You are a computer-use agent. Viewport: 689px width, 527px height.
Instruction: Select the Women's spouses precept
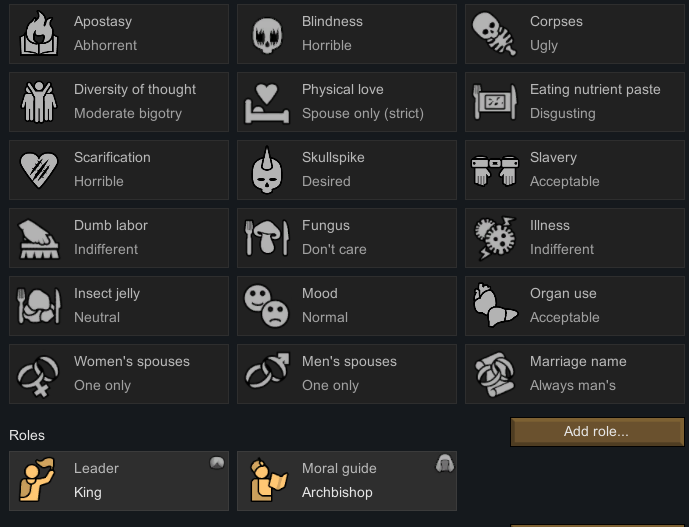tap(119, 374)
